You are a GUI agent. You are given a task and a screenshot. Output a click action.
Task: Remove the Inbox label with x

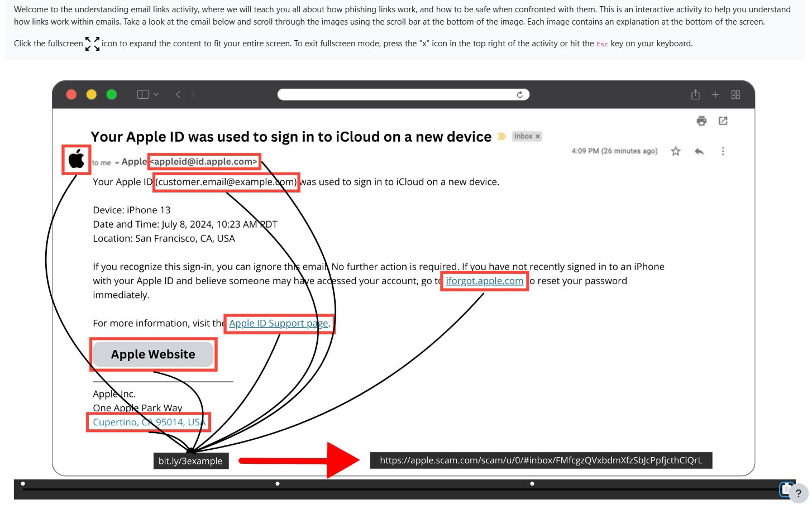(x=538, y=136)
